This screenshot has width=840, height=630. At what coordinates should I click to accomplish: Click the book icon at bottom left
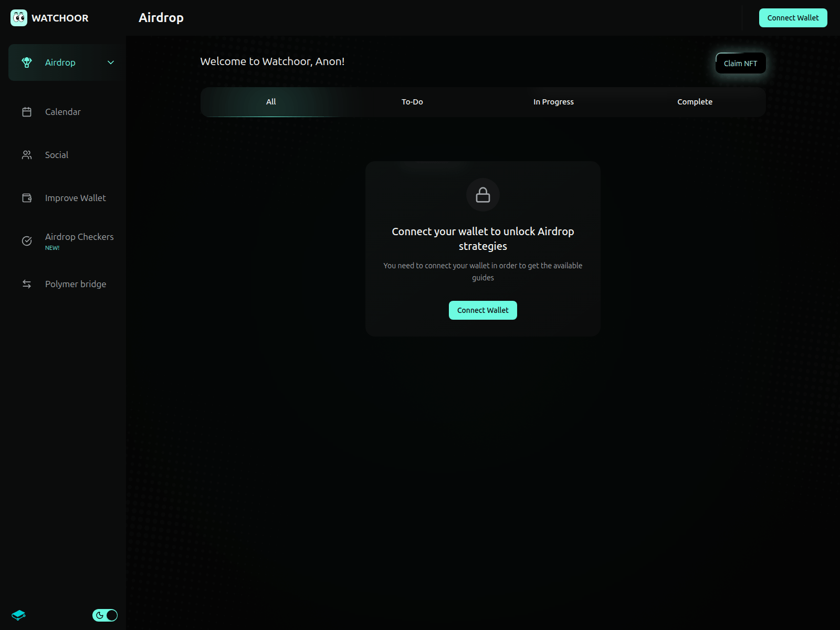[19, 615]
